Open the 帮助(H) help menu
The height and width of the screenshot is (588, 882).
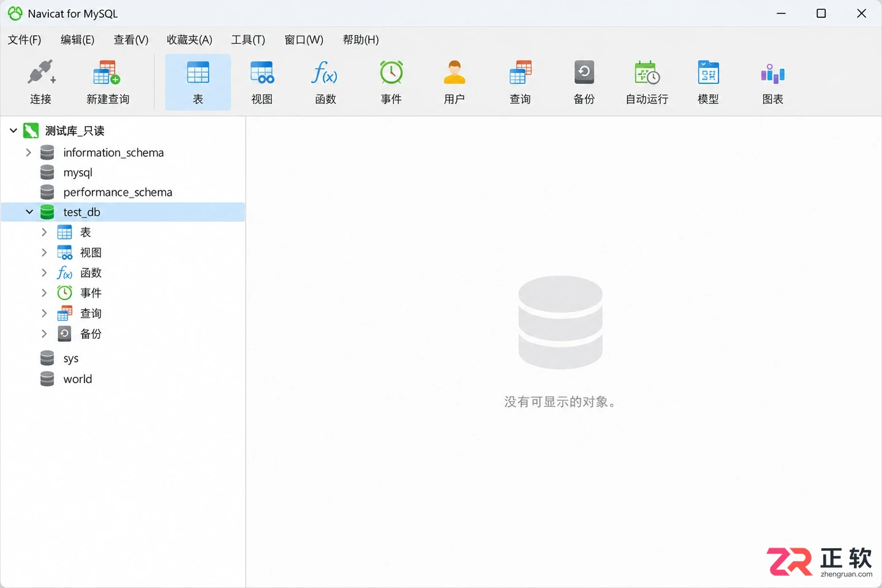tap(361, 40)
